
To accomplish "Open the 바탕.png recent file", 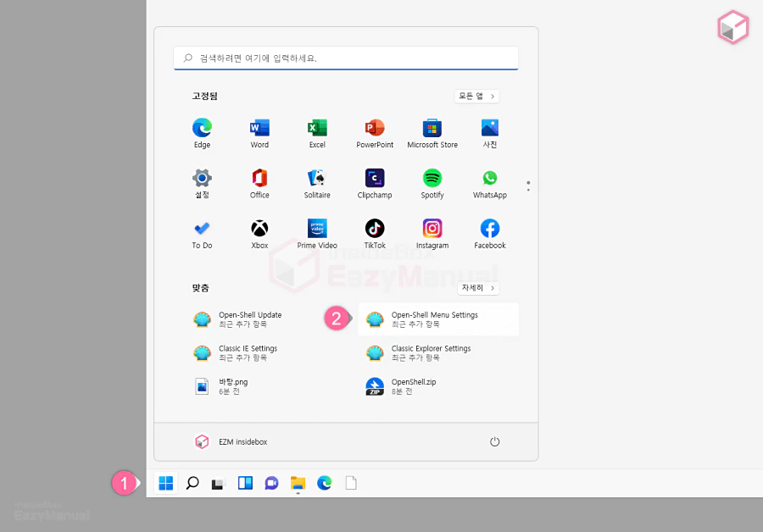I will pos(265,386).
